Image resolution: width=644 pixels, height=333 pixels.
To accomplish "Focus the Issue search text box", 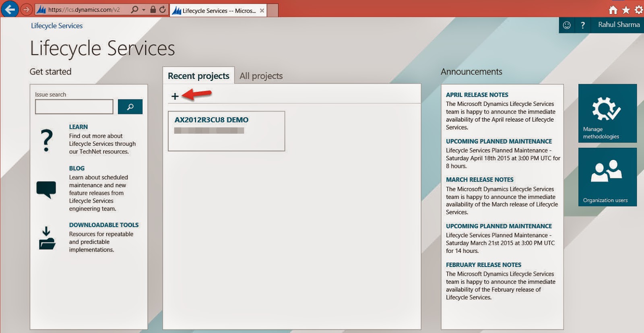I will click(74, 107).
